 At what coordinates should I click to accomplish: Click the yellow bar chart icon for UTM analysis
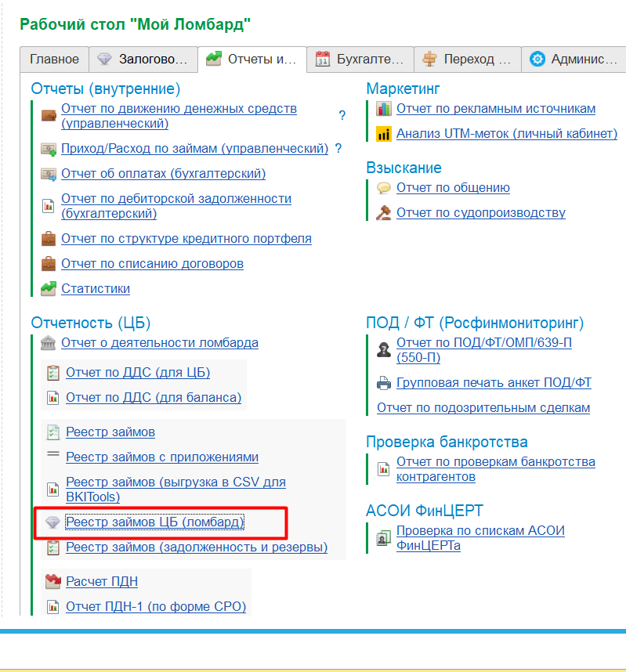point(383,134)
